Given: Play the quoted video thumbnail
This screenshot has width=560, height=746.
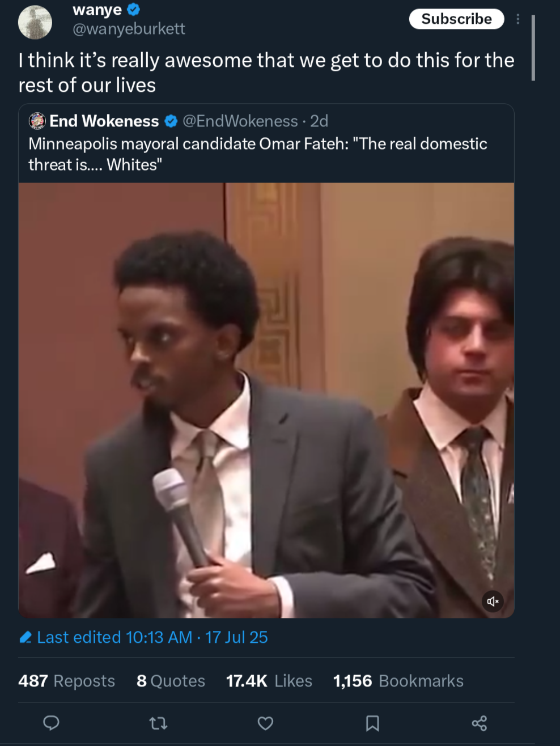Looking at the screenshot, I should pos(266,400).
